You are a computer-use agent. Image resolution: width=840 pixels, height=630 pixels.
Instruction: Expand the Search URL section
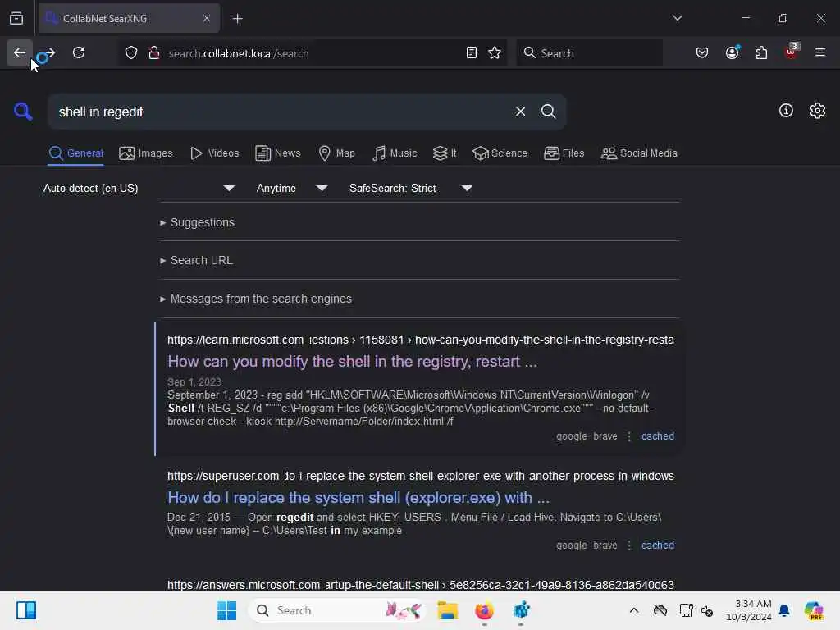(x=196, y=260)
